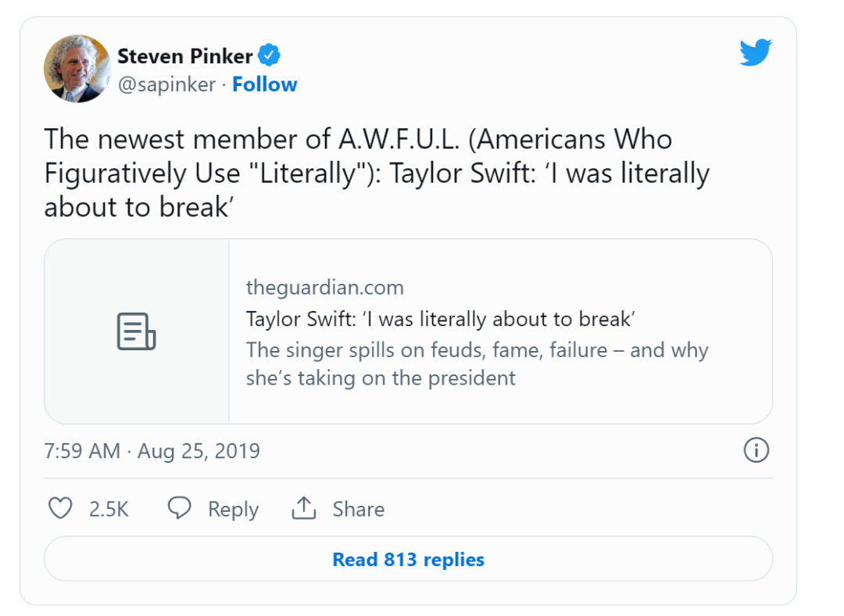Click the article document icon in link card
The width and height of the screenshot is (844, 616).
click(136, 331)
